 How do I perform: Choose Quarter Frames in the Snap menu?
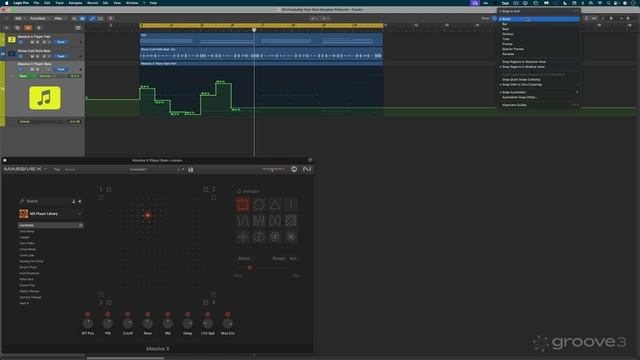pos(513,49)
